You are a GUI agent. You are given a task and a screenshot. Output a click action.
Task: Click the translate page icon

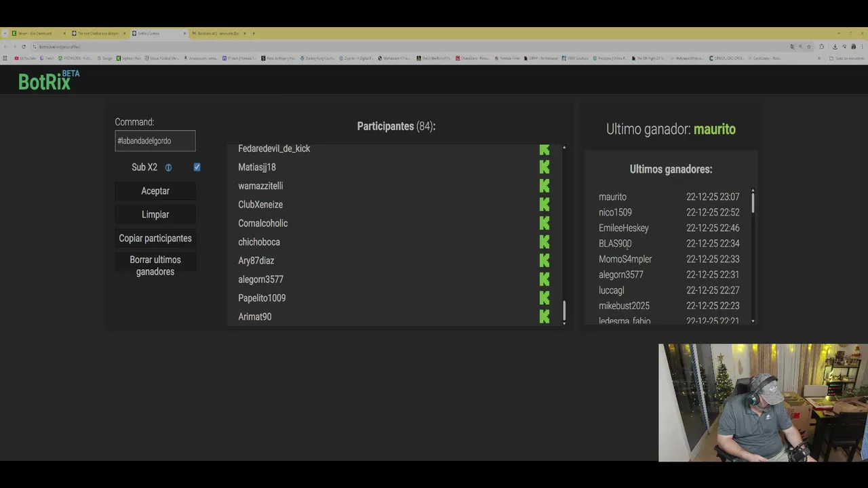coord(792,47)
